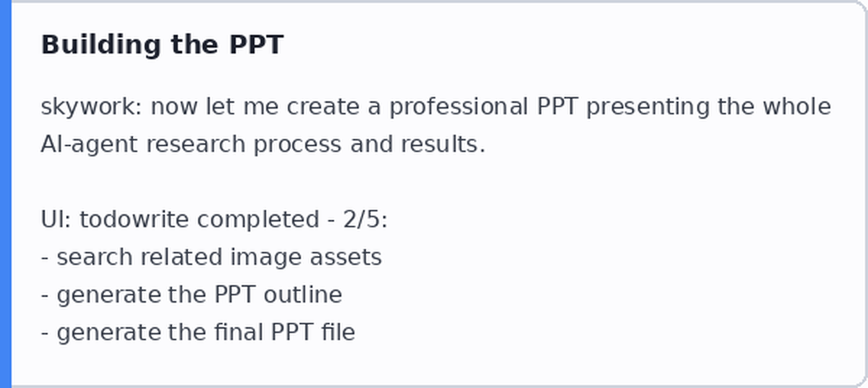The width and height of the screenshot is (868, 388).
Task: Click the "AI-agent research process and results" line
Action: 263,145
